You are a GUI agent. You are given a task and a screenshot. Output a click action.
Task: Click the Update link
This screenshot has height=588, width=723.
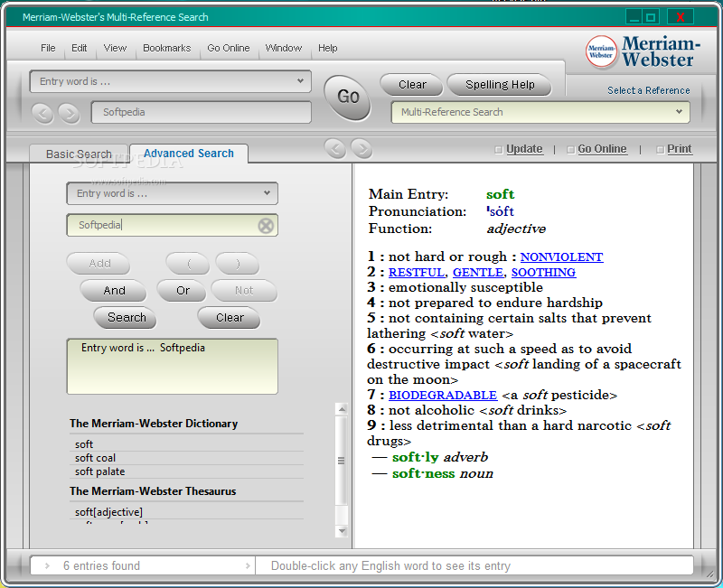[x=524, y=149]
